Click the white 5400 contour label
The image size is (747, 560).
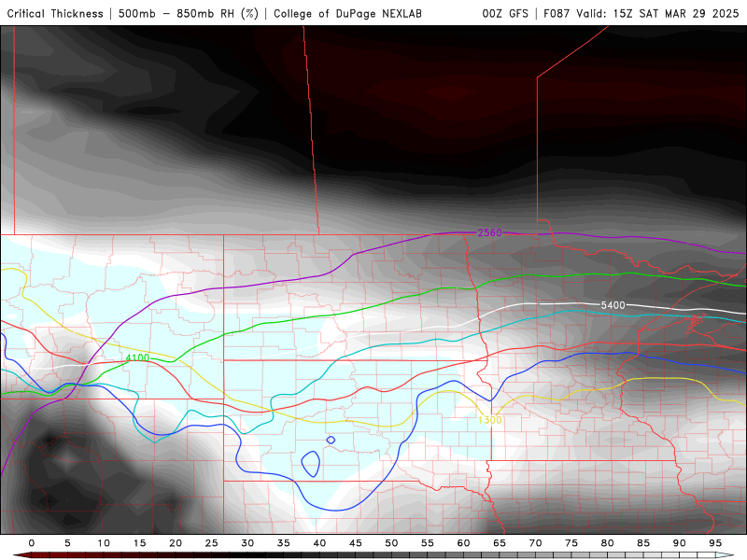tap(613, 305)
